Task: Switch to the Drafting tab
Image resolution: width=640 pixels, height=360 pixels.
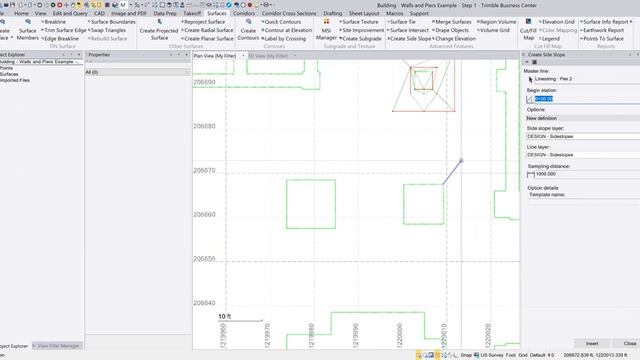Action: click(333, 13)
